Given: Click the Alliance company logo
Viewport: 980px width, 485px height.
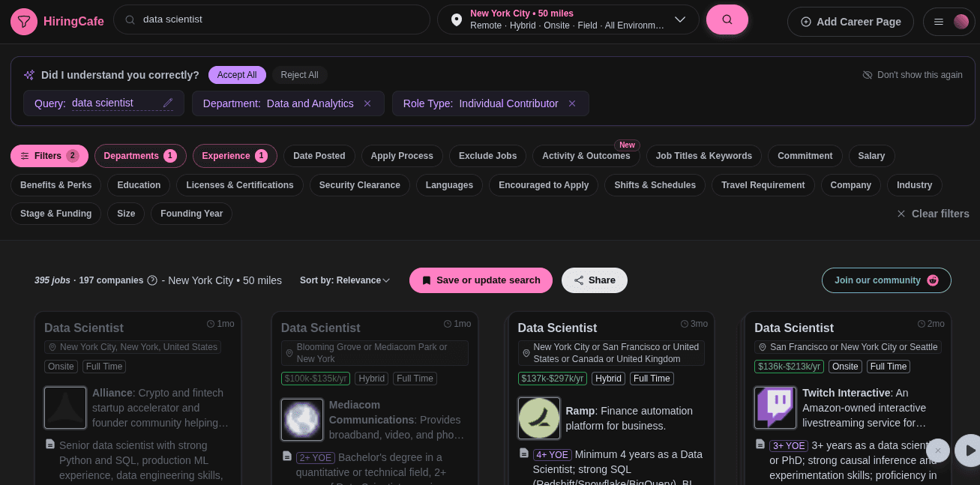Looking at the screenshot, I should pyautogui.click(x=65, y=407).
